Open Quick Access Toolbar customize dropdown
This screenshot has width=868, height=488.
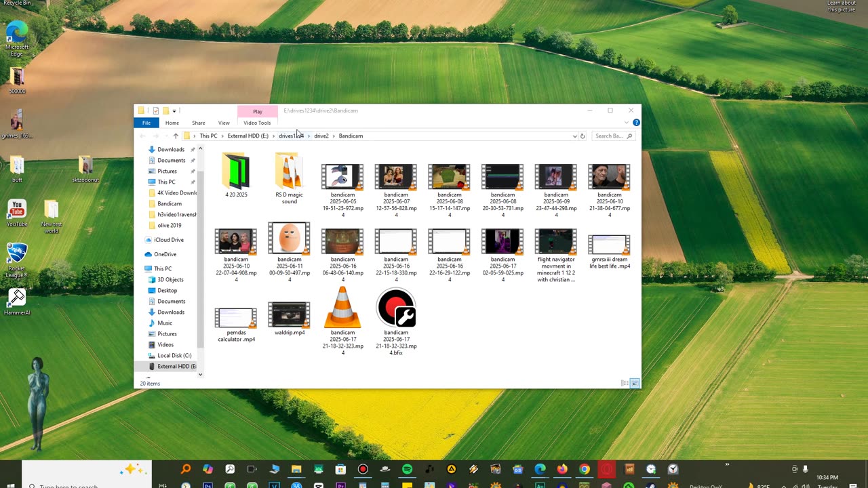coord(174,111)
